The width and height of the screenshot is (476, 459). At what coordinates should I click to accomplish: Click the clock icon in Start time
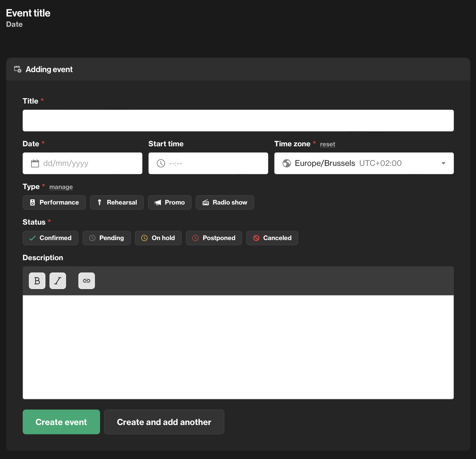(161, 163)
